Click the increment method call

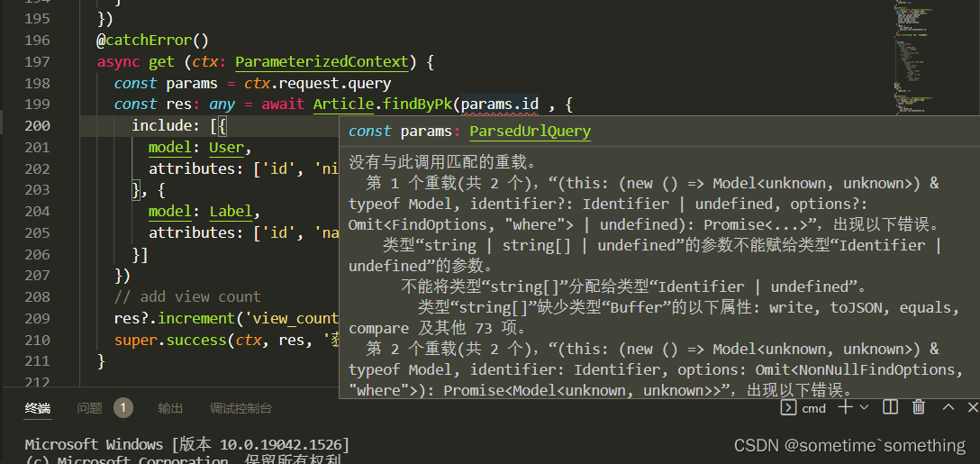pos(195,318)
